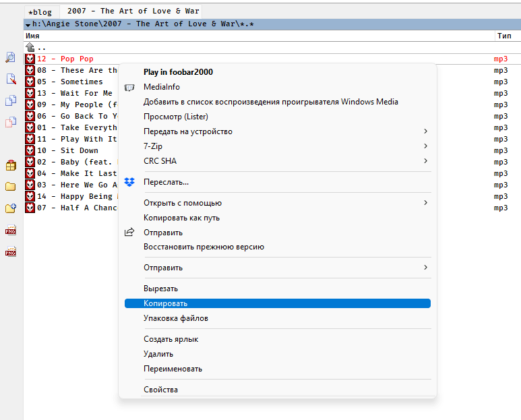
Task: Click the path bar 'h:\Angie Stone\2007 - The Art of Love & War\*.*'
Action: tap(272, 24)
